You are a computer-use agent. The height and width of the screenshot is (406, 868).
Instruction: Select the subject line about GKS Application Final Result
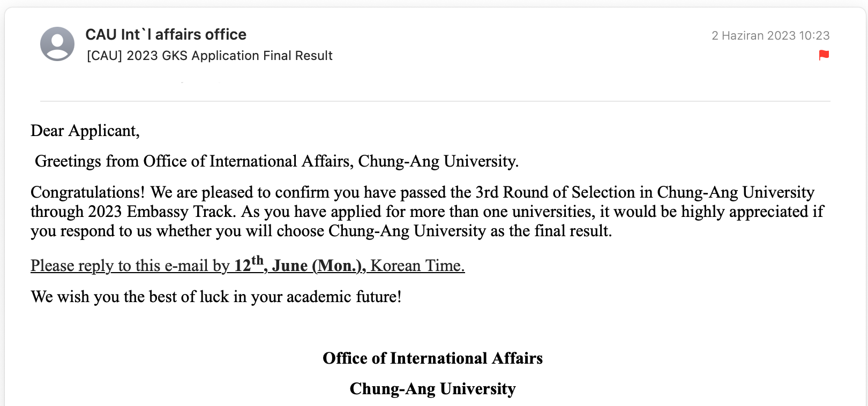209,56
